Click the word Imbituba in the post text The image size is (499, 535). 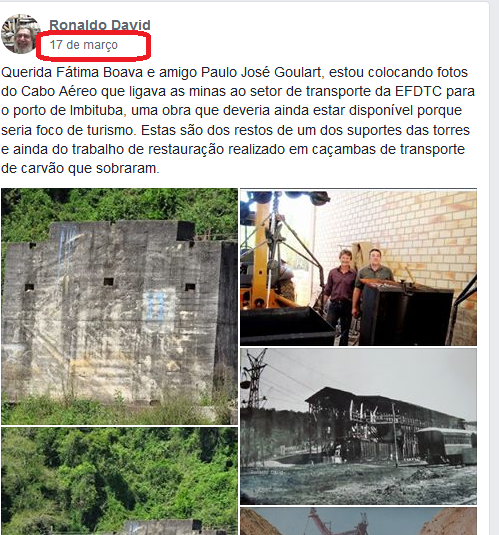click(99, 111)
